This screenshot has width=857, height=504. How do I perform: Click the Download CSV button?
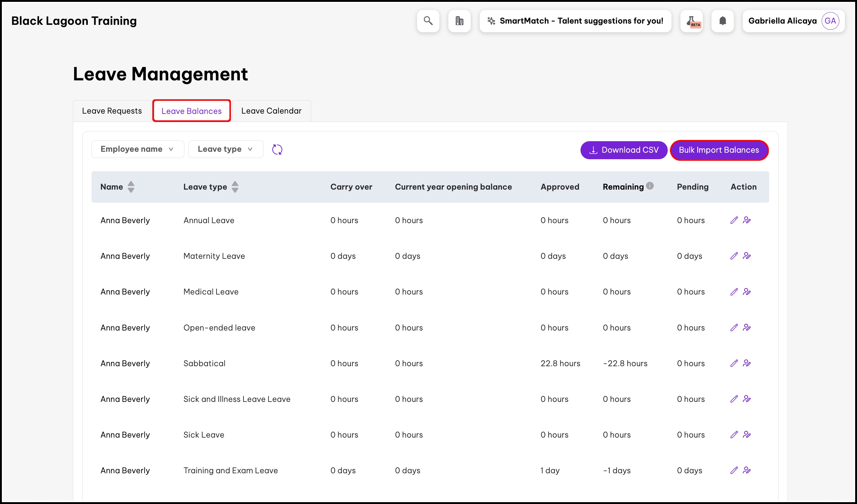point(624,150)
